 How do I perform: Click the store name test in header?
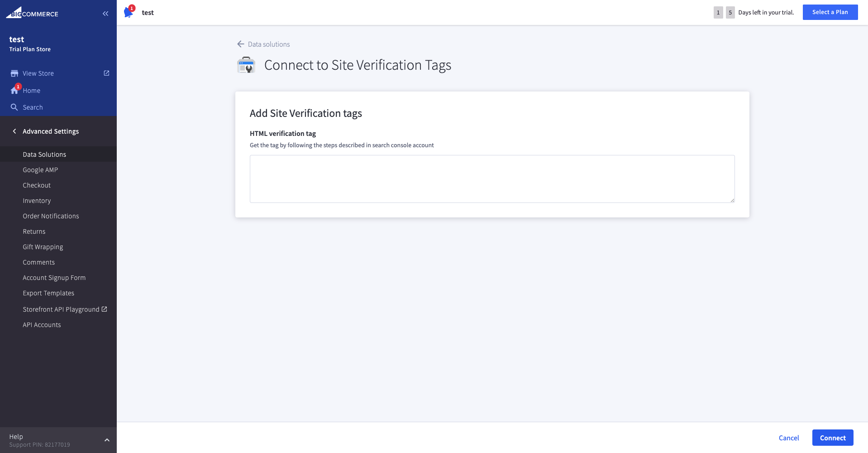tap(148, 13)
